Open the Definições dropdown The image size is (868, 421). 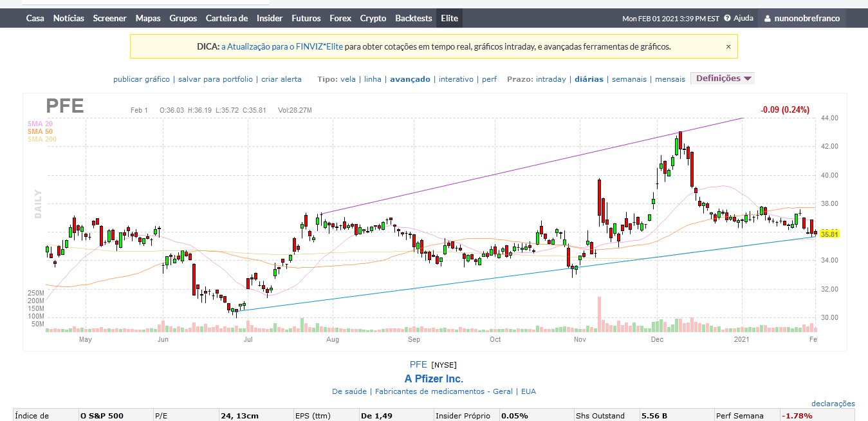tap(723, 79)
